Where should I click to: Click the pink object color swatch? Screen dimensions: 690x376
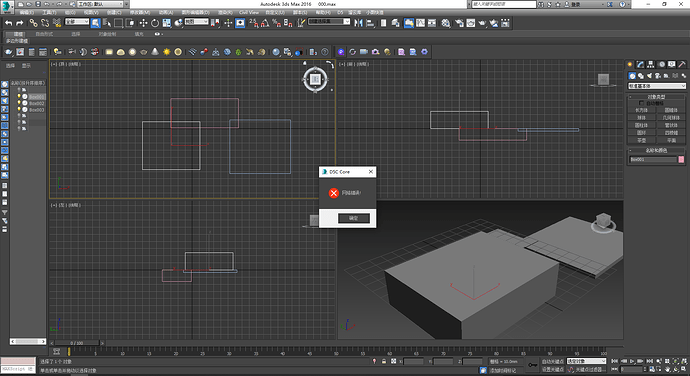pos(681,159)
